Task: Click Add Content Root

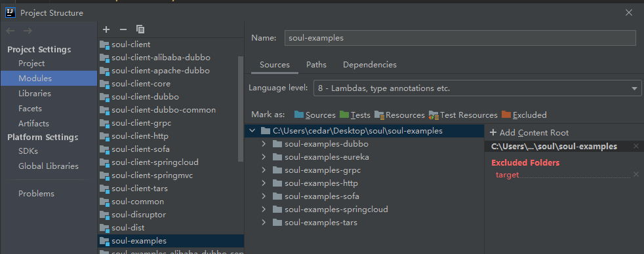Action: click(x=529, y=133)
